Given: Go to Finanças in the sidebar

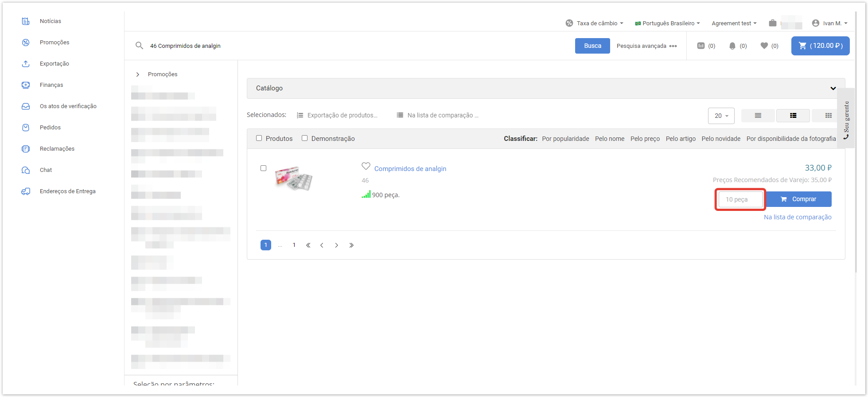Looking at the screenshot, I should (x=51, y=85).
